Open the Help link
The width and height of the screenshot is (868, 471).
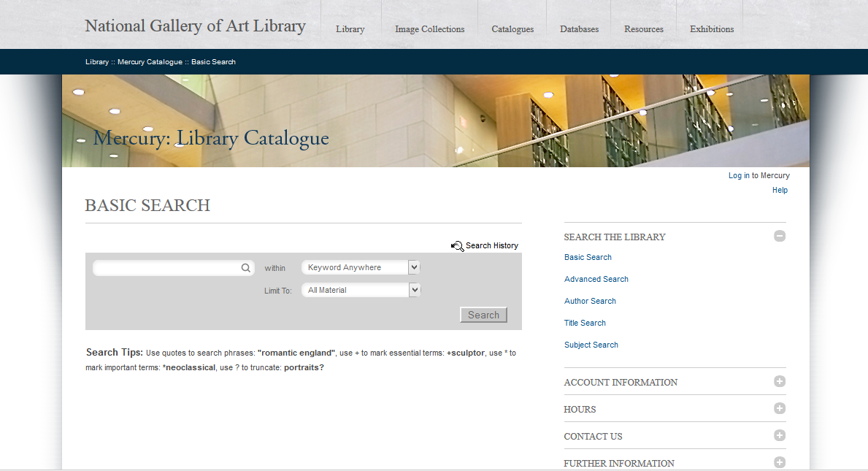780,190
